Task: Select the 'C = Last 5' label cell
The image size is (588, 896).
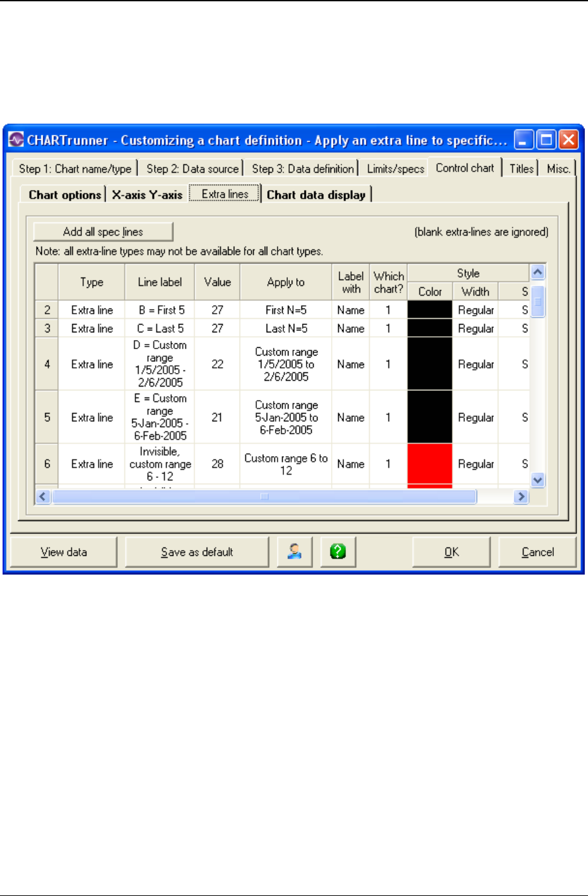Action: pos(160,329)
